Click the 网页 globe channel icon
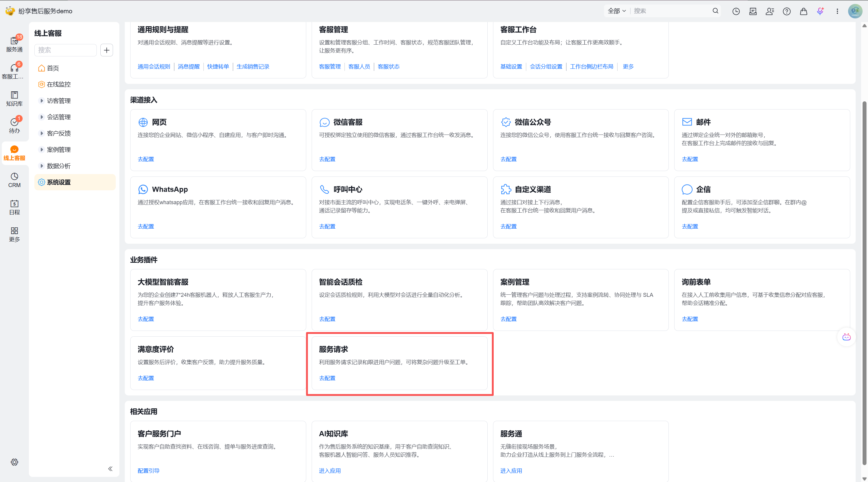The image size is (868, 482). pos(143,122)
